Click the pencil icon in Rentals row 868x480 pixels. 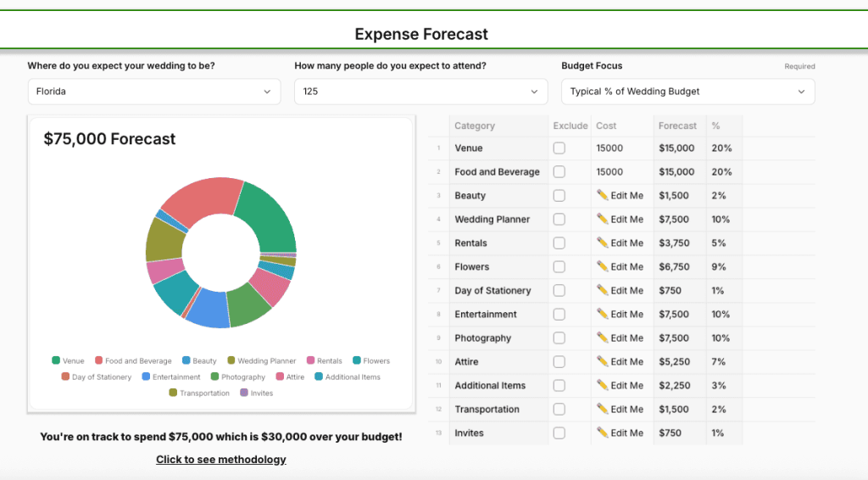[603, 243]
